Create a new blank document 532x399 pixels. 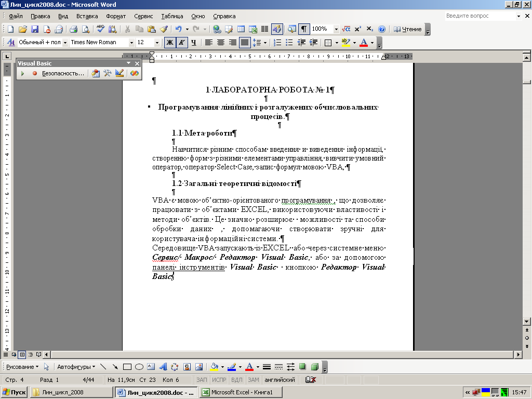point(10,30)
